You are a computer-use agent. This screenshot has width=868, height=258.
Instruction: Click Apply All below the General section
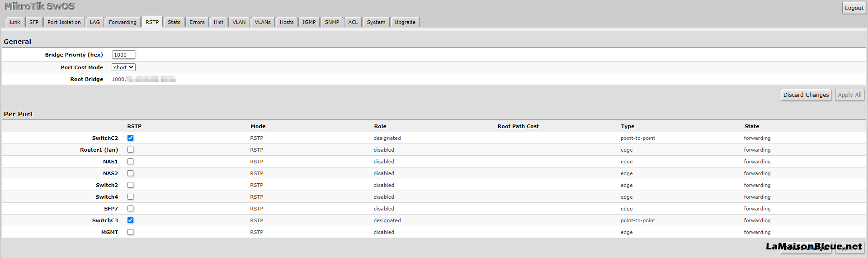coord(849,95)
